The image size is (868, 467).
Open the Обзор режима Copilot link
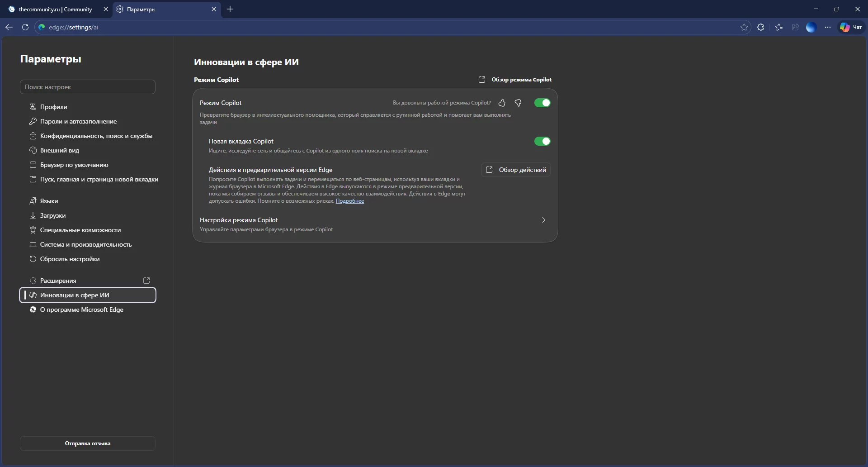(x=515, y=80)
